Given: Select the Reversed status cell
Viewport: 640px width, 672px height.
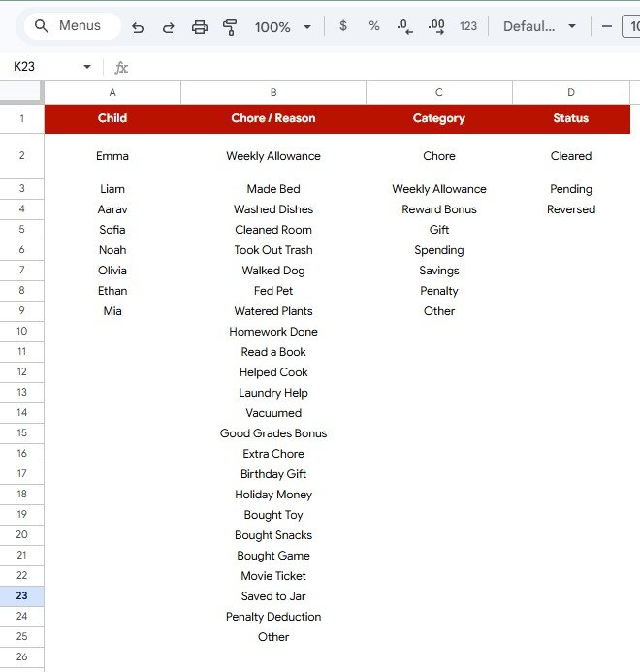Looking at the screenshot, I should click(571, 209).
